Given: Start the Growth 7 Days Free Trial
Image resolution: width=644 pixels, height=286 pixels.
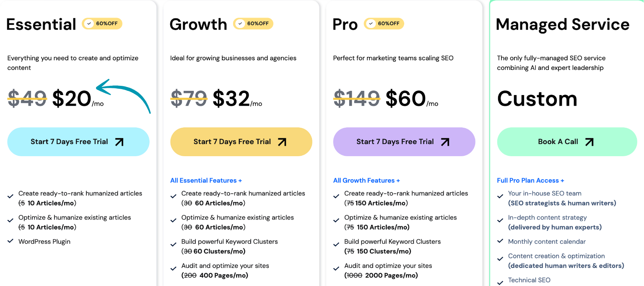Looking at the screenshot, I should click(232, 142).
